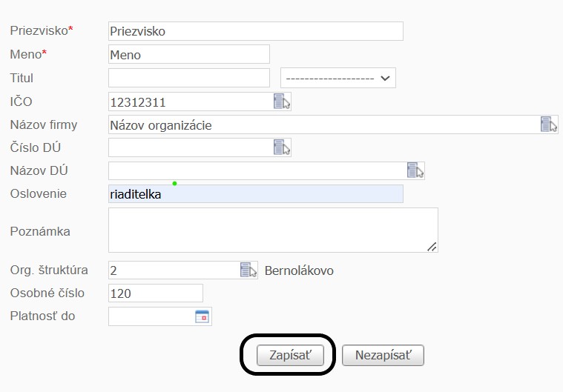The height and width of the screenshot is (392, 563).
Task: Click the Titul text input
Action: pyautogui.click(x=188, y=78)
